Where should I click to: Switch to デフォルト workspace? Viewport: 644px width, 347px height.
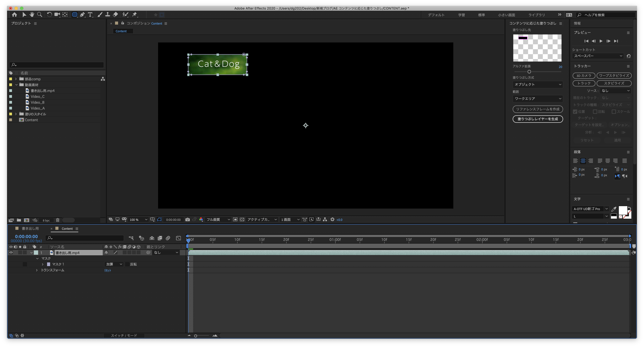pos(436,15)
